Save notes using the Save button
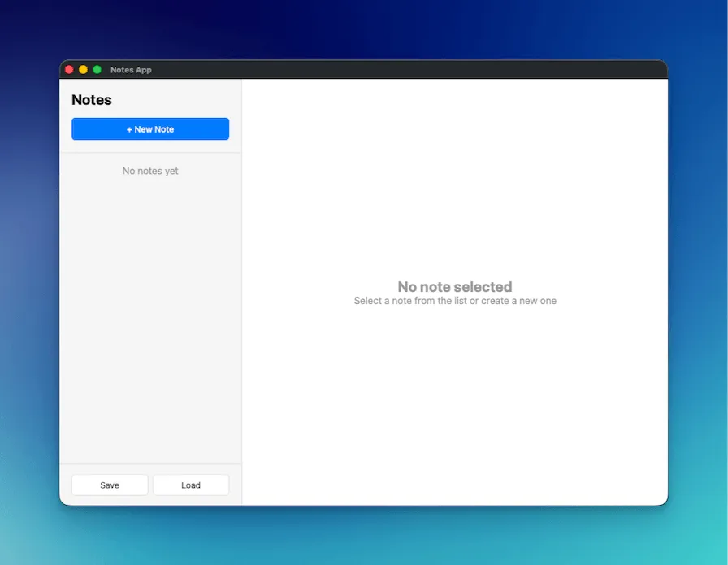 (109, 485)
